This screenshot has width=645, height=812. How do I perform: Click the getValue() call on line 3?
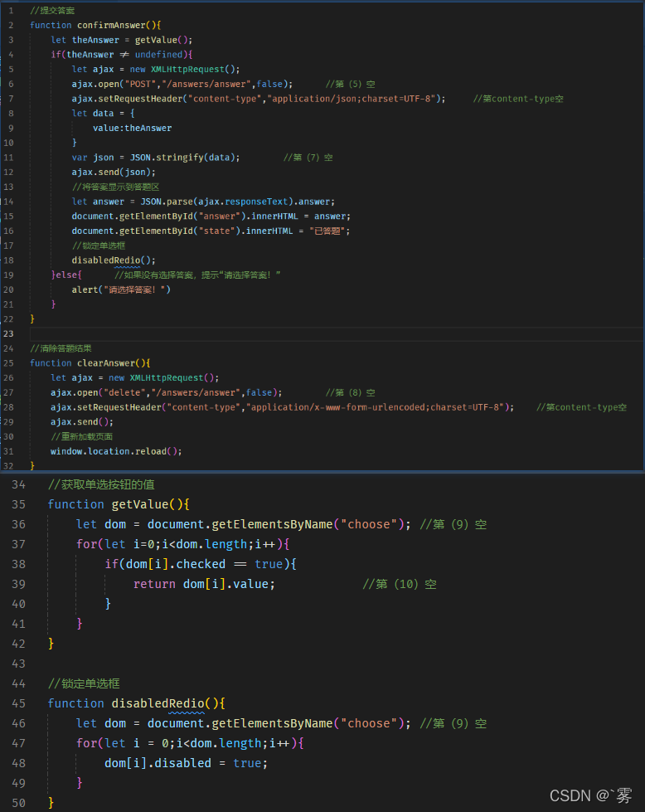(162, 40)
